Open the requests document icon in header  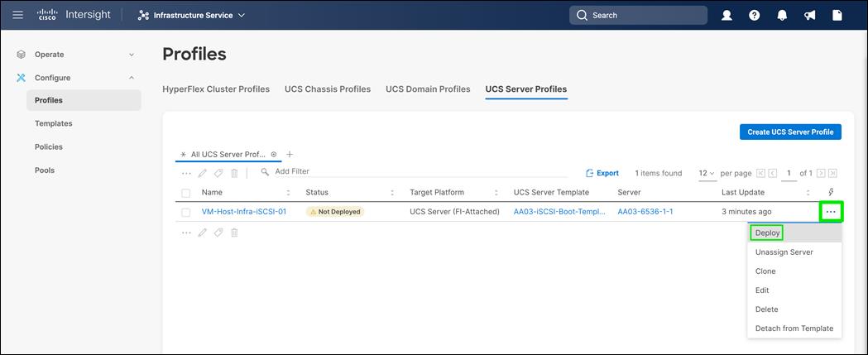pos(837,16)
